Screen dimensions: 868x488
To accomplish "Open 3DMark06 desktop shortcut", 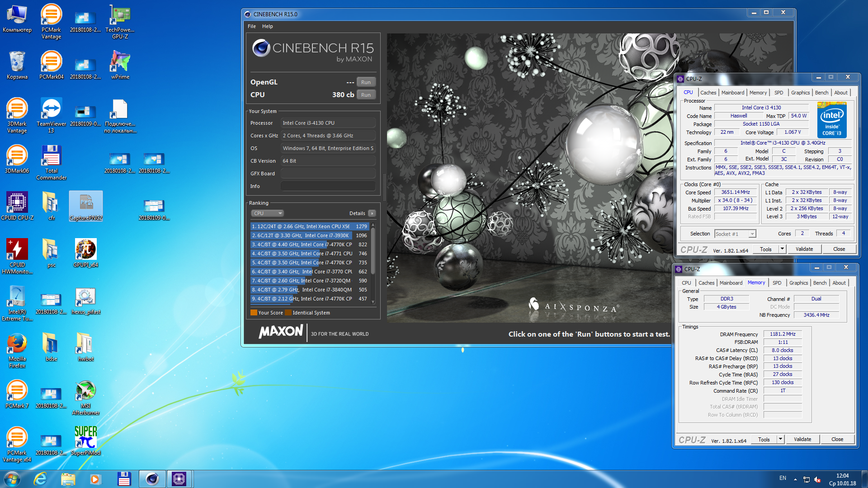I will (17, 159).
